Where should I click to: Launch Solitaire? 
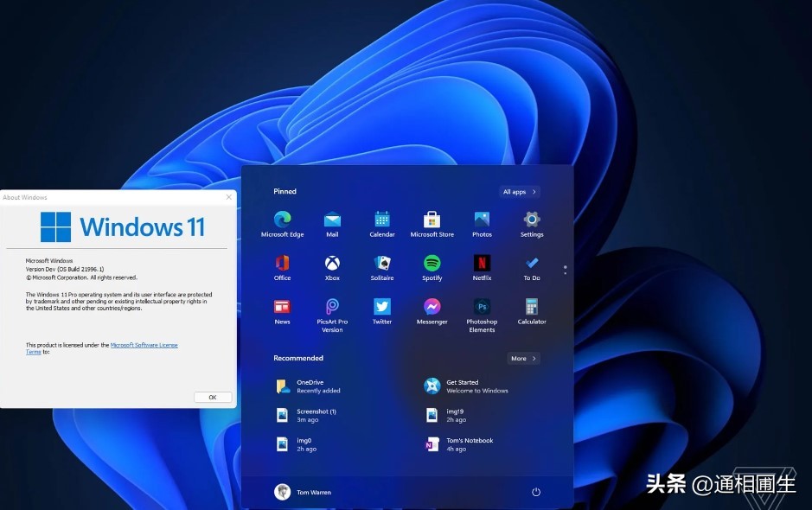coord(381,260)
